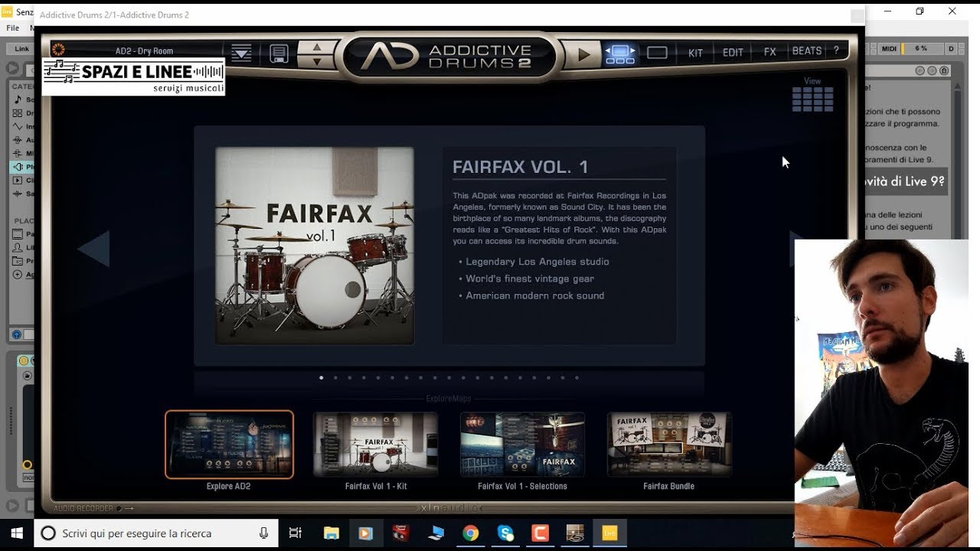
Task: Switch to the FX page
Action: (x=769, y=52)
